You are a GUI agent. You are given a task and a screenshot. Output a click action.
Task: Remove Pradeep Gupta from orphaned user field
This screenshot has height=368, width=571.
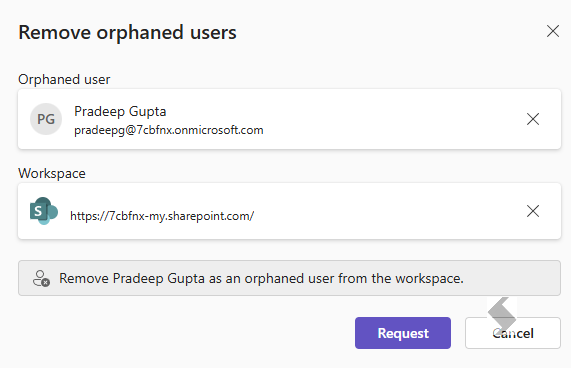533,119
